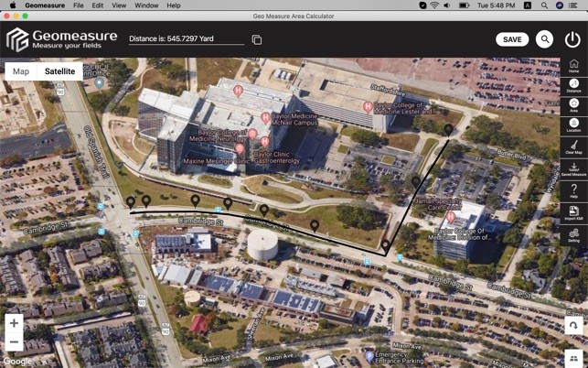The image size is (588, 368).
Task: Click the rotate map control
Action: point(573,326)
